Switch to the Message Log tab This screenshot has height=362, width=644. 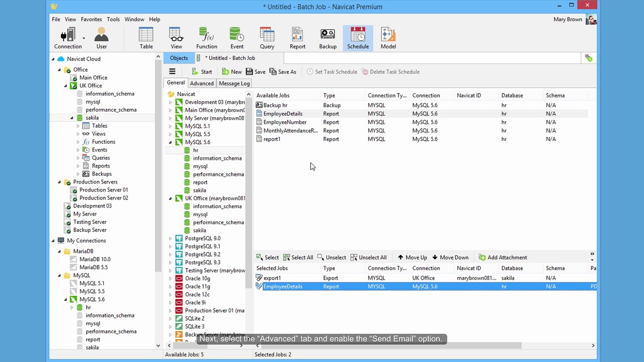234,83
